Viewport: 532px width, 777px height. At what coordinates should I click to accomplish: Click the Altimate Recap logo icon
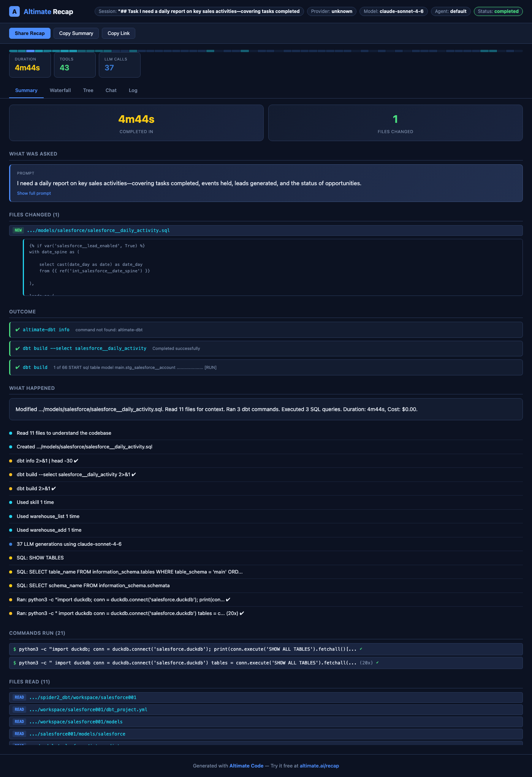click(14, 11)
